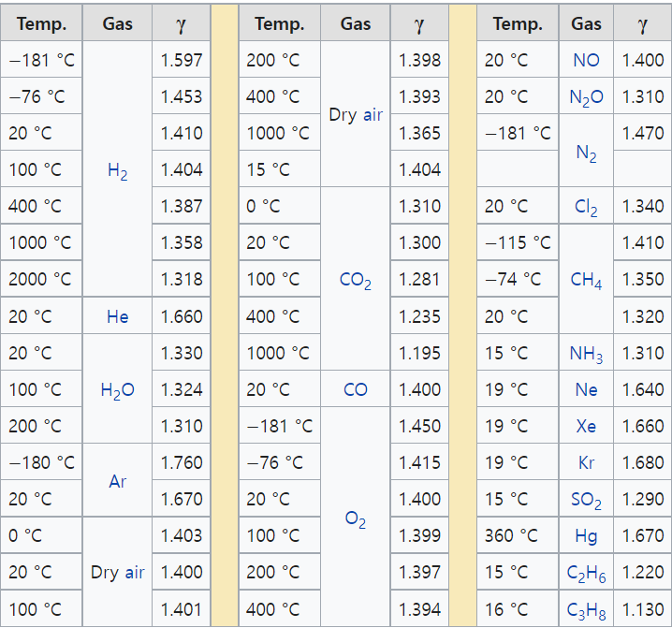Select the chlorine value 1.340
The image size is (672, 628).
click(x=642, y=206)
